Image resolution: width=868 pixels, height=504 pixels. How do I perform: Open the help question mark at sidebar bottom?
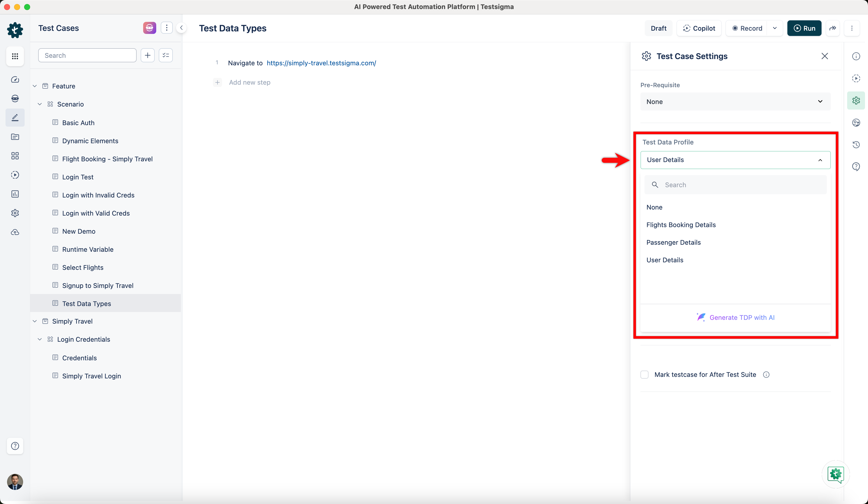15,446
